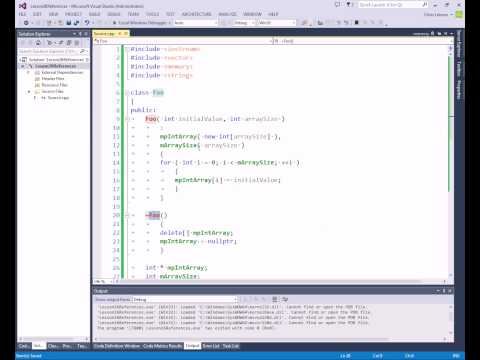Toggle auto-hide pin on Output panel

point(444,291)
